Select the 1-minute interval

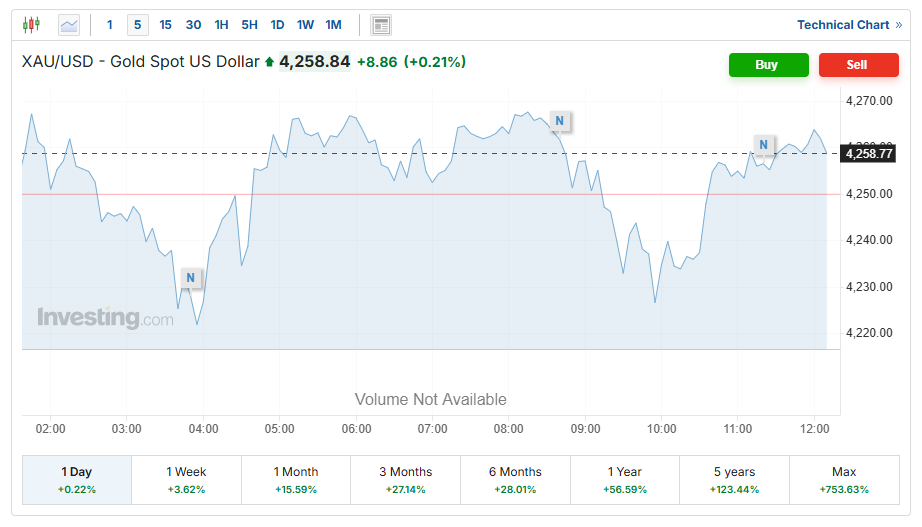point(110,25)
